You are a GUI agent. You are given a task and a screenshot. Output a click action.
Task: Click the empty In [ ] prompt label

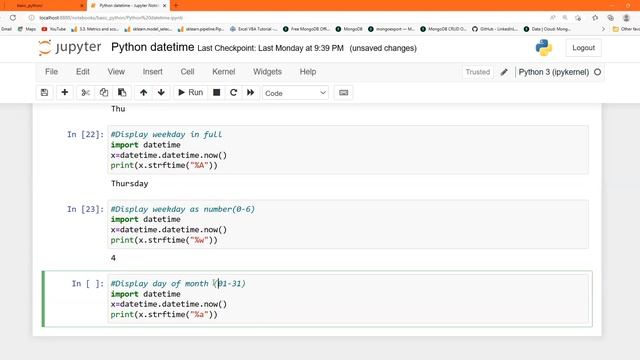(88, 284)
